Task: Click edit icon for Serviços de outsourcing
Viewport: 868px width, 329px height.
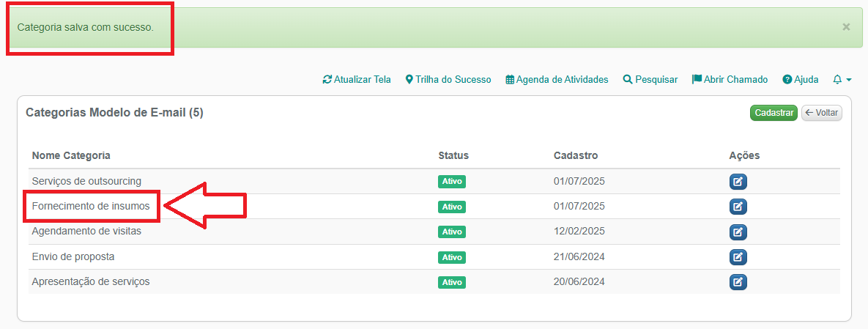Action: click(738, 182)
